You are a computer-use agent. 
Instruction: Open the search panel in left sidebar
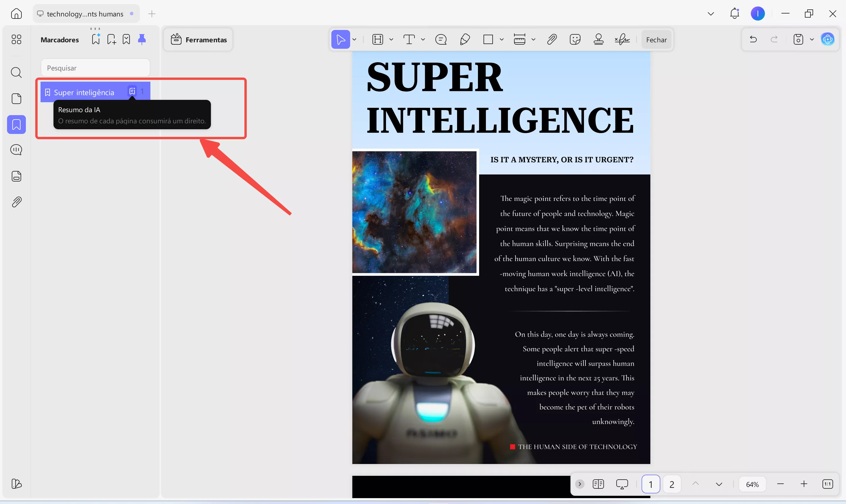point(16,72)
